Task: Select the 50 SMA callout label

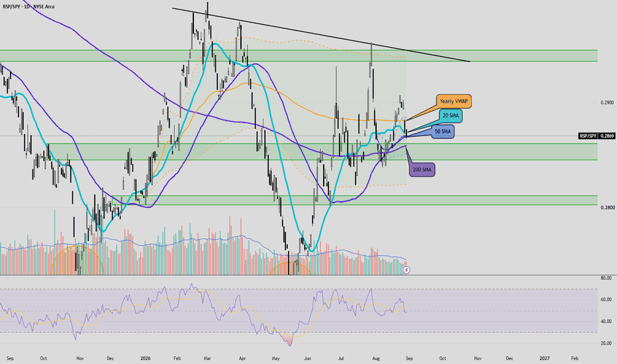Action: coord(443,132)
